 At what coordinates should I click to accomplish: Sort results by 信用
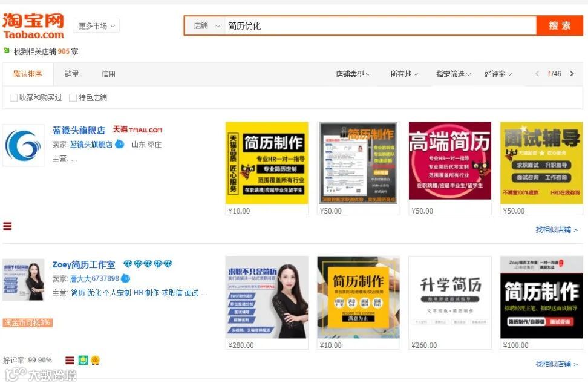pos(108,74)
